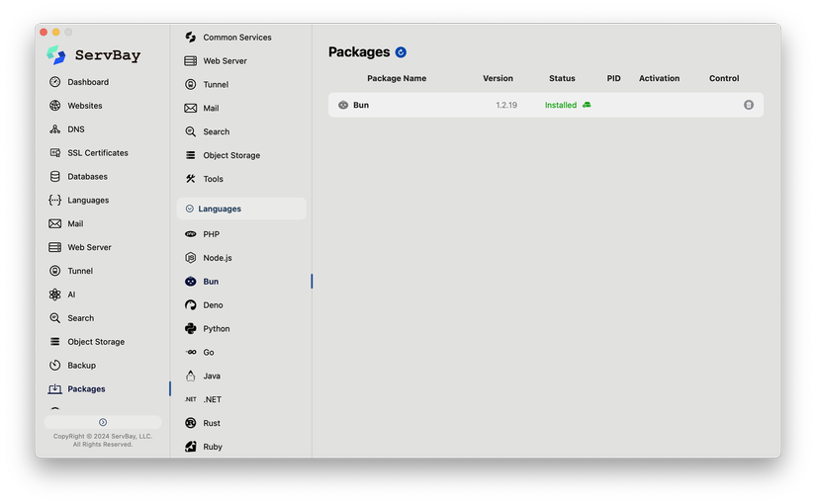Click the sidebar collapse arrow button at bottom

coord(103,422)
